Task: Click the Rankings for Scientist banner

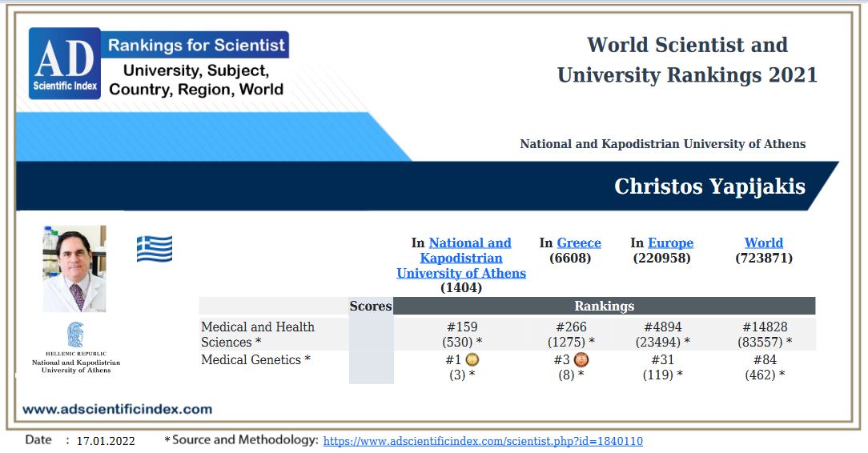Action: [x=196, y=45]
